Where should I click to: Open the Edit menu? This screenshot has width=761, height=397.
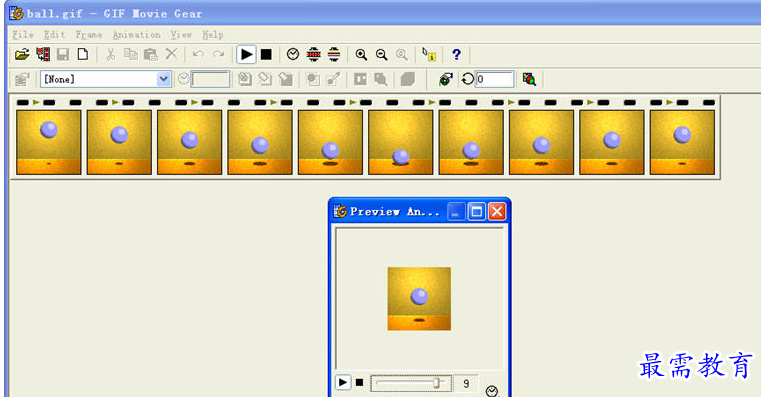54,34
